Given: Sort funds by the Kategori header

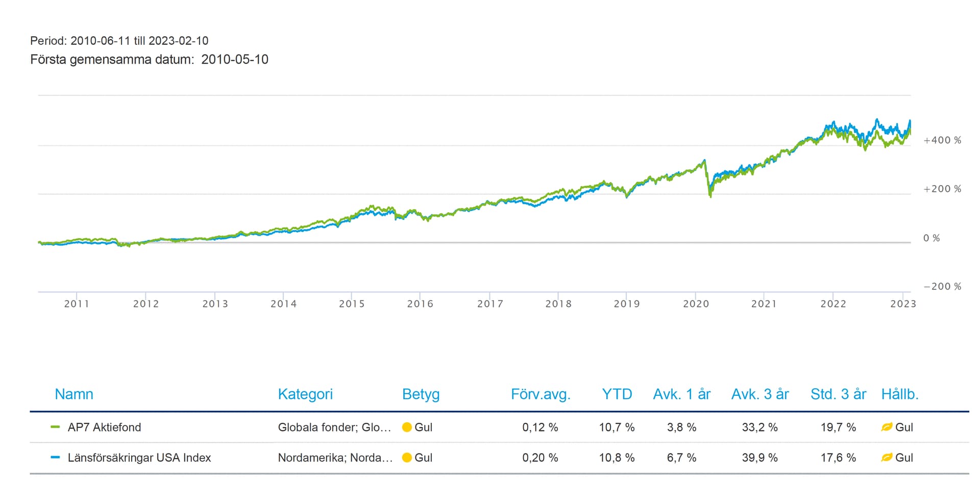Looking at the screenshot, I should (x=305, y=394).
